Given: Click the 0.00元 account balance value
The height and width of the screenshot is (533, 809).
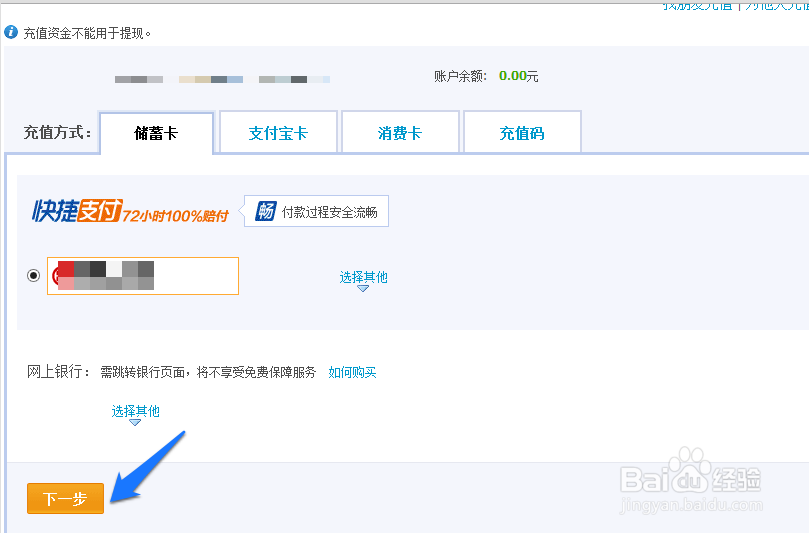Looking at the screenshot, I should pyautogui.click(x=519, y=76).
